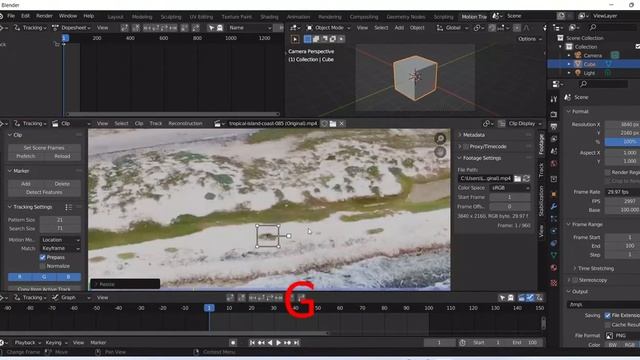Click the Detect Features button
Screen dimensions: 640x360
pos(44,192)
